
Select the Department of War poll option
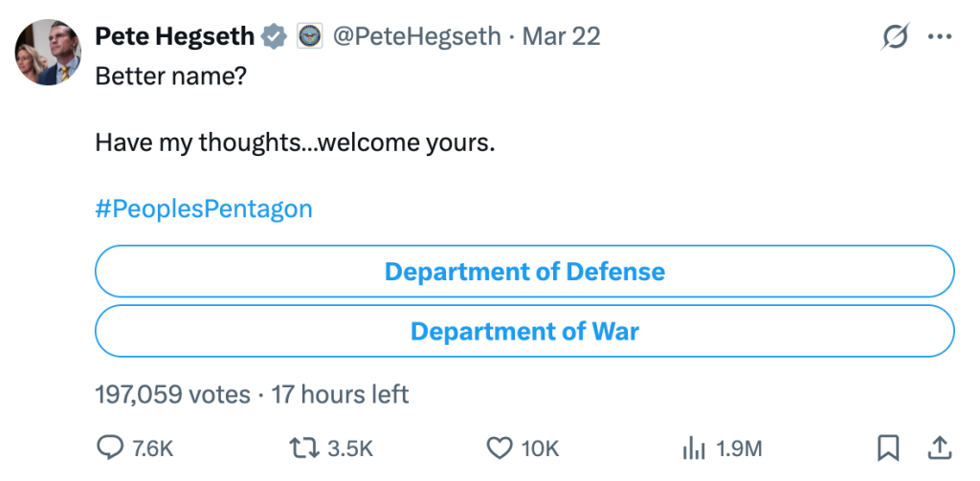point(524,332)
